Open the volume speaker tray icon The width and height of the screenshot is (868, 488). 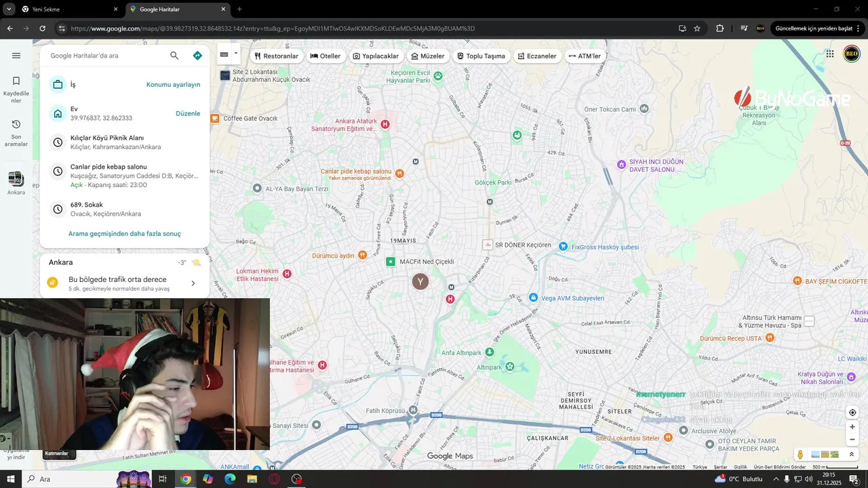coord(808,479)
